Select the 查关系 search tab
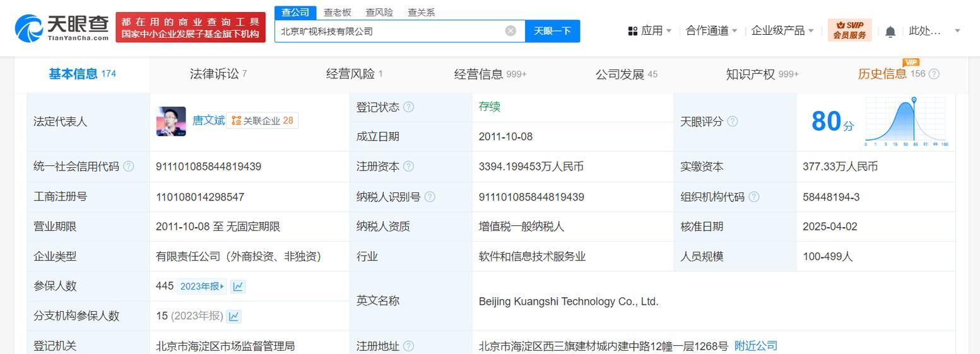Viewport: 980px width, 354px height. 421,13
